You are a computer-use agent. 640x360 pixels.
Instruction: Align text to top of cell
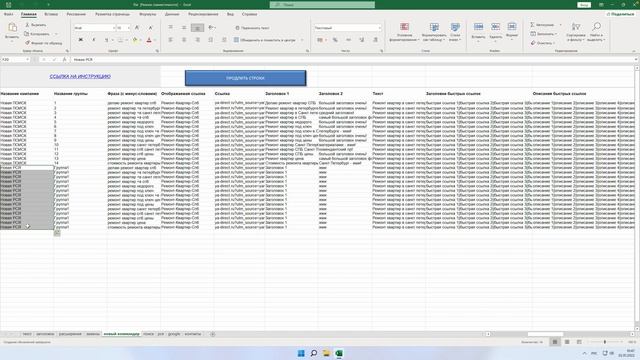coord(171,28)
